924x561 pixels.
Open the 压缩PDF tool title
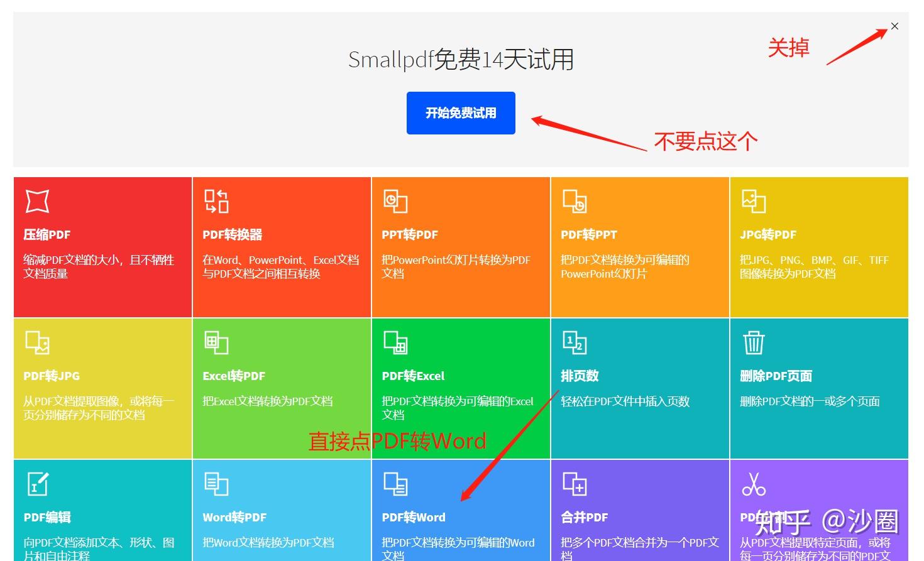47,235
